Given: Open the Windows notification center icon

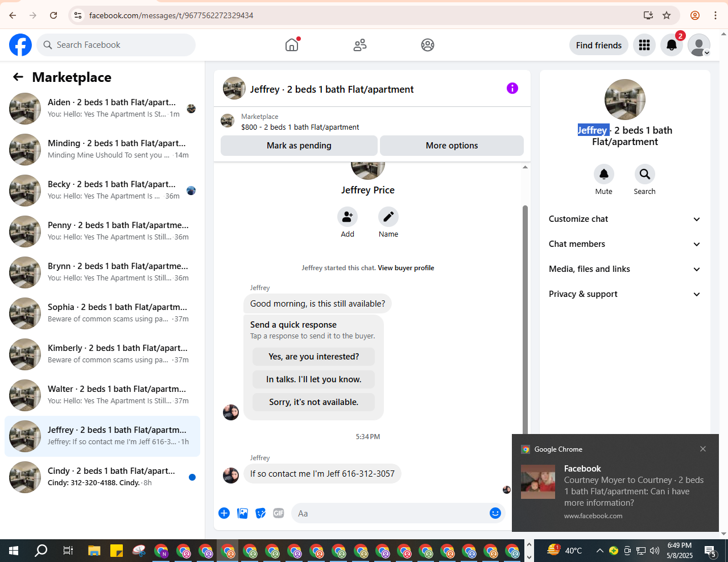Looking at the screenshot, I should (710, 551).
